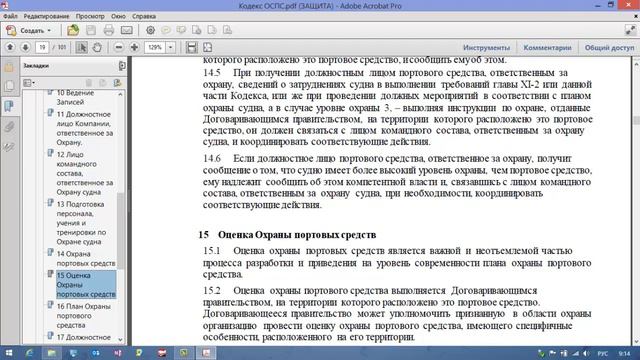Select the text selection cursor tool

point(81,47)
